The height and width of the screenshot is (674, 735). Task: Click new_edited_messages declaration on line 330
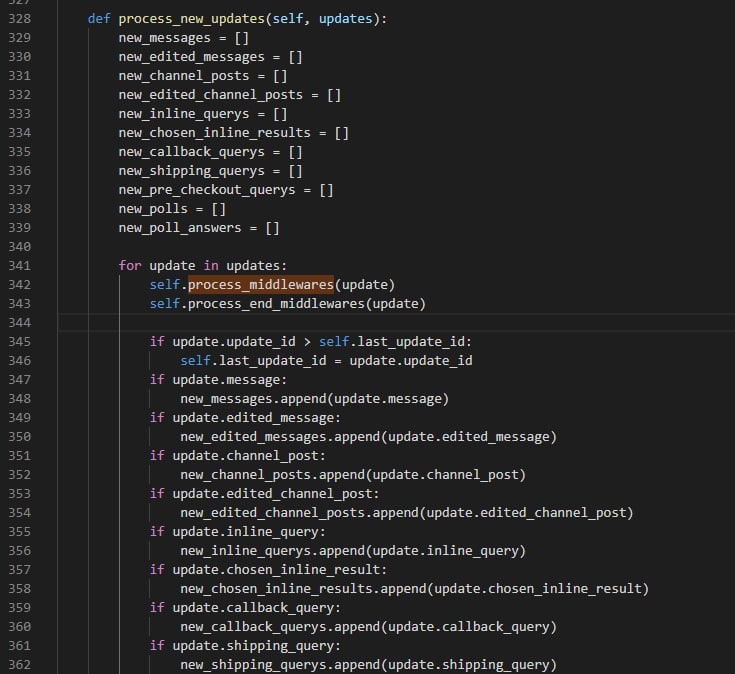pos(210,57)
